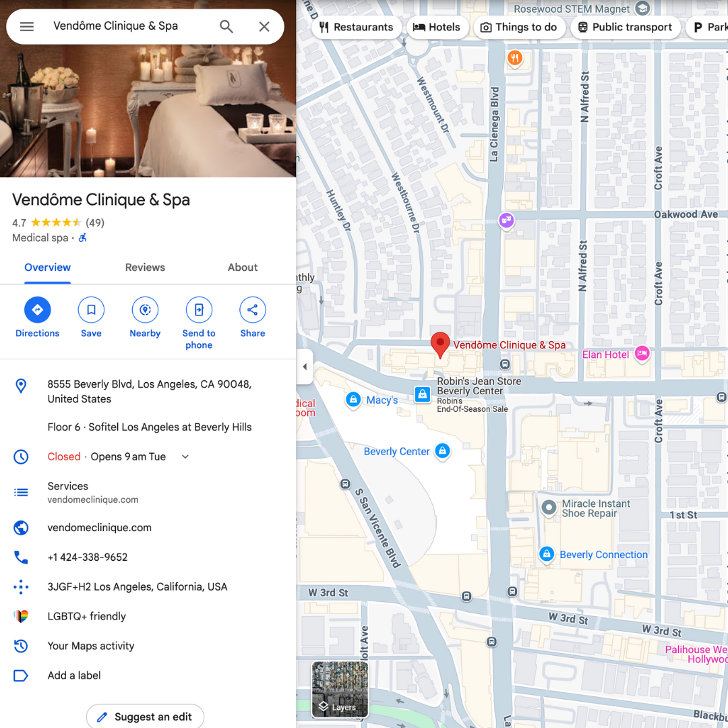Click the address location pin icon

[x=21, y=386]
